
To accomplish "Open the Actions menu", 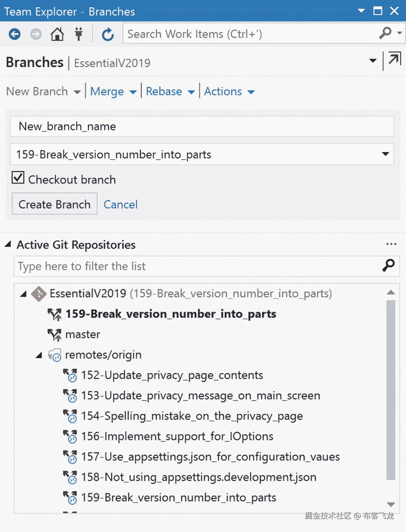I will (230, 92).
